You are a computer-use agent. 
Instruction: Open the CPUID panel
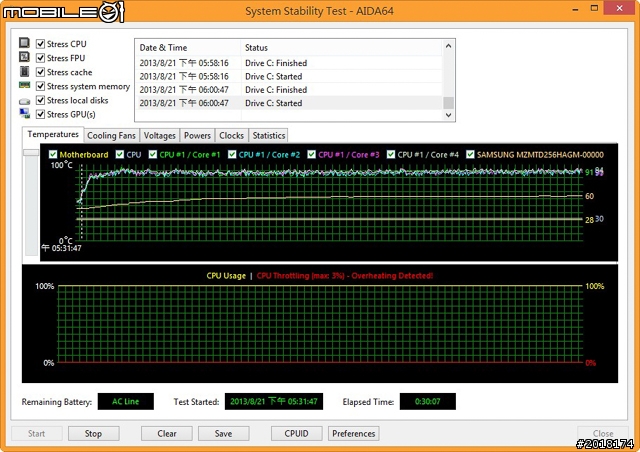click(x=296, y=434)
